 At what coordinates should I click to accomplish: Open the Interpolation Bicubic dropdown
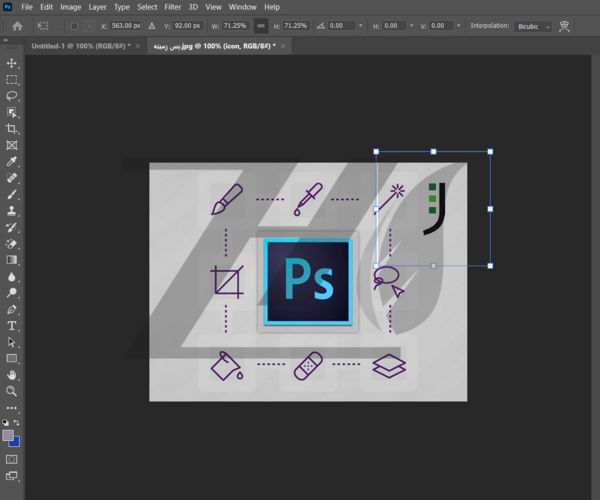tap(532, 26)
